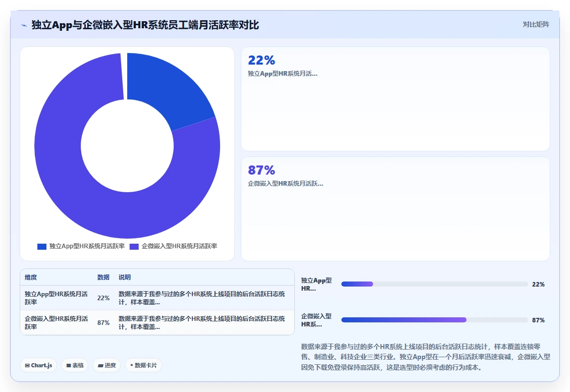Click the 对比矩阵 label in header
This screenshot has width=570, height=392.
coord(536,24)
